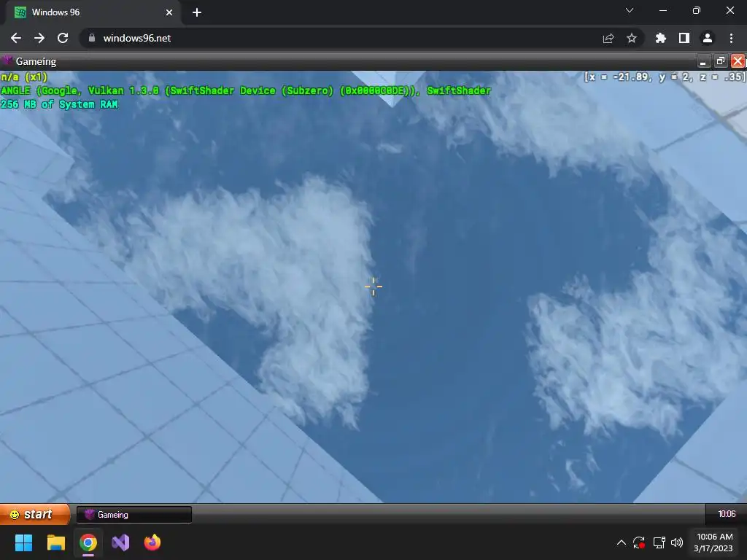Show hidden system tray icons
The image size is (747, 560).
click(622, 542)
